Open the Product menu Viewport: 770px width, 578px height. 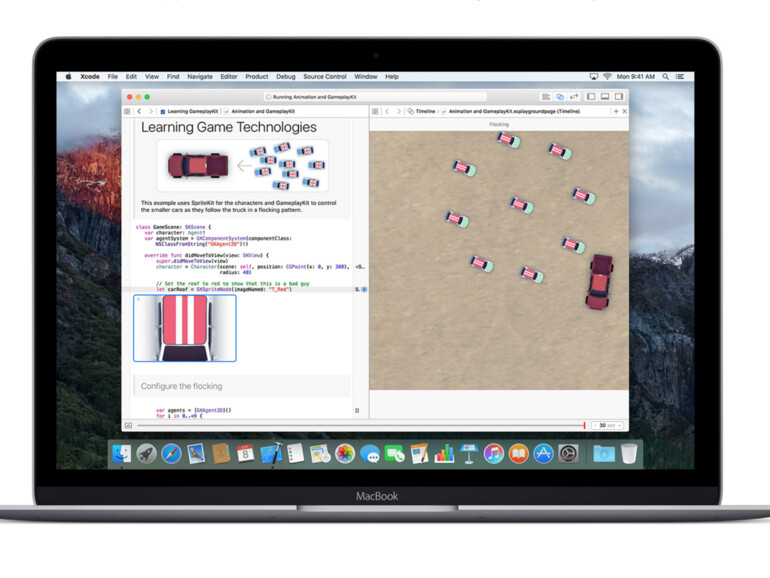pos(257,77)
